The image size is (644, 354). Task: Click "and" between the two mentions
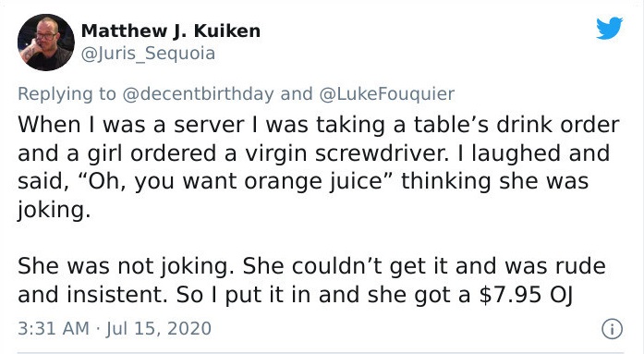(296, 93)
